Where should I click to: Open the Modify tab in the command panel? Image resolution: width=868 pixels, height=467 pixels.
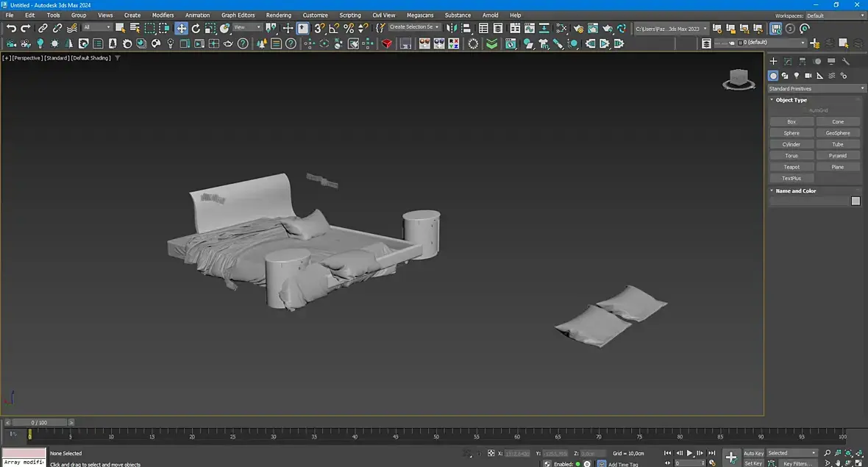788,62
